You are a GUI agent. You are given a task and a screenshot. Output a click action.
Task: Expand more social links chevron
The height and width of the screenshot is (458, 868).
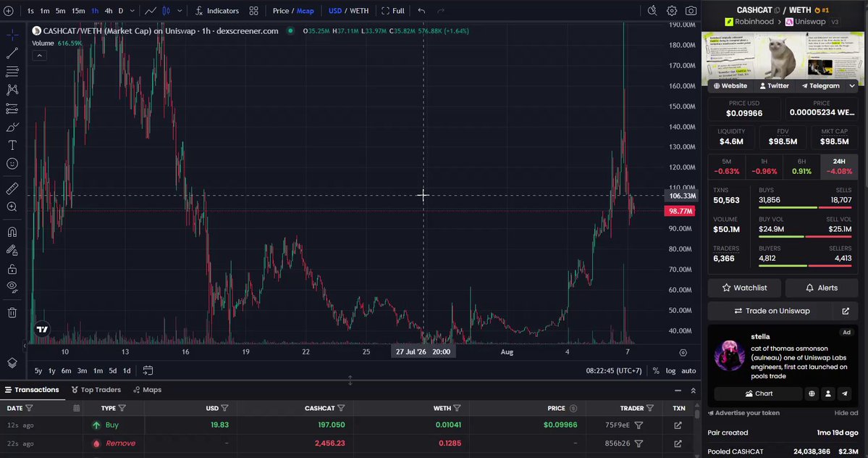click(x=852, y=86)
